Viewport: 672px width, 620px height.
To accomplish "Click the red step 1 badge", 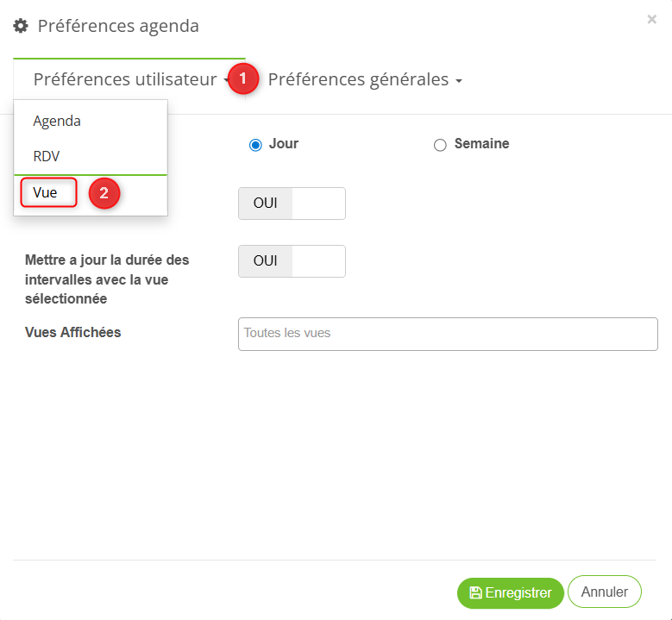I will [243, 79].
